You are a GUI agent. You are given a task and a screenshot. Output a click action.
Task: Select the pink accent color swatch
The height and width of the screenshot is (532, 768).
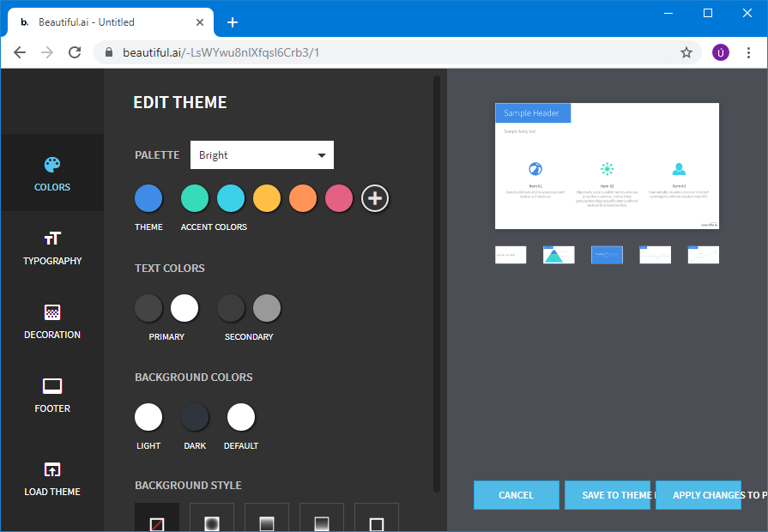coord(339,198)
